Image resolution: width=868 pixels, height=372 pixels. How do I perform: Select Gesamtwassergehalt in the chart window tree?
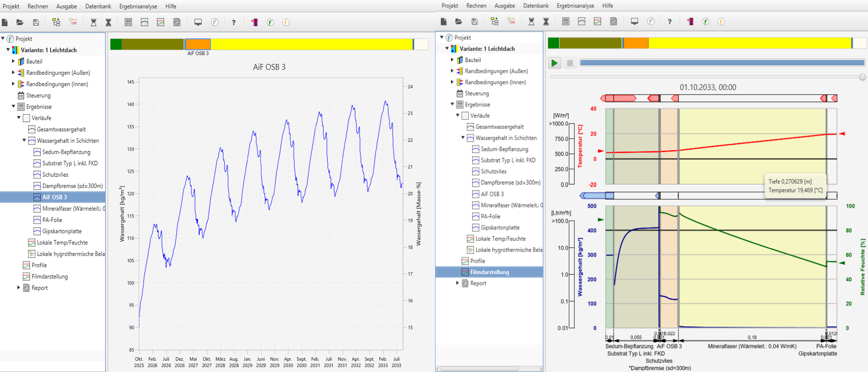click(61, 129)
